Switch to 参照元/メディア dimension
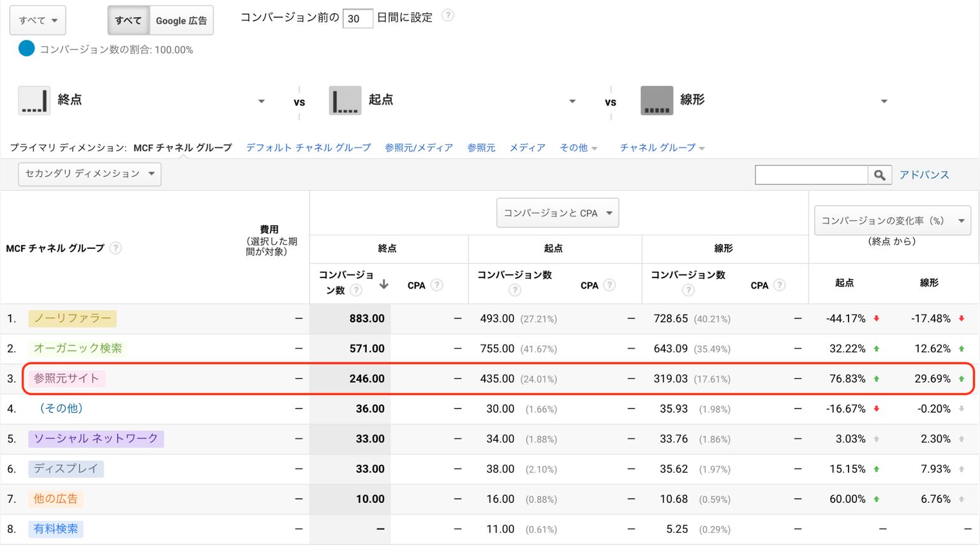980x545 pixels. [x=419, y=148]
